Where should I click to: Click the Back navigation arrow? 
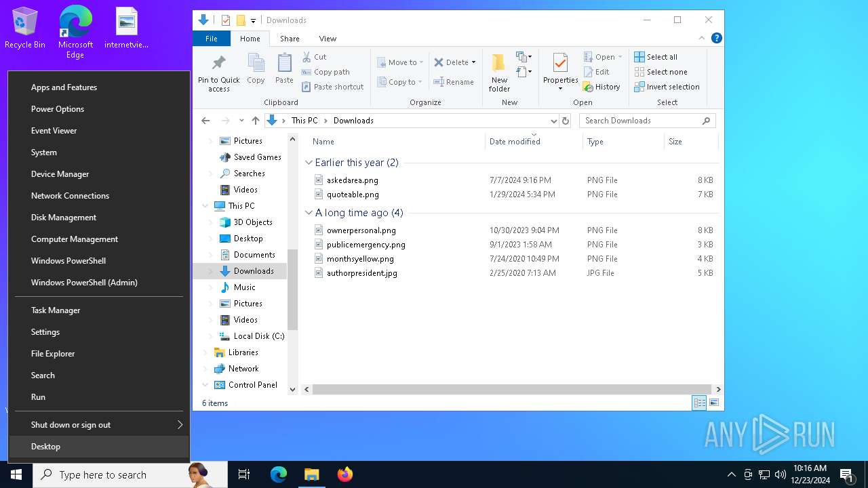pos(205,121)
